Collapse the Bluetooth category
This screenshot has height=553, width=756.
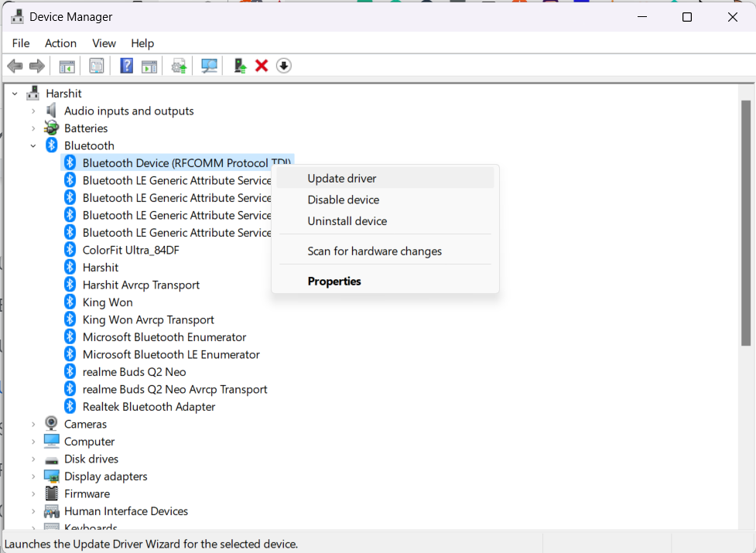(x=33, y=145)
